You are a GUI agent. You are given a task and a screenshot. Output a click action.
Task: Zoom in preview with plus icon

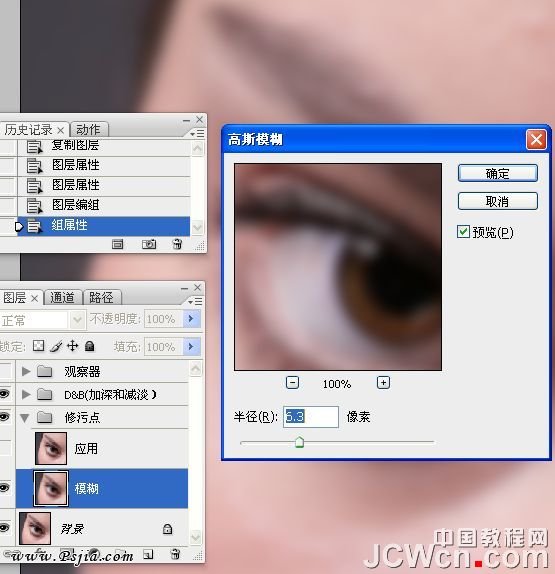(x=383, y=383)
